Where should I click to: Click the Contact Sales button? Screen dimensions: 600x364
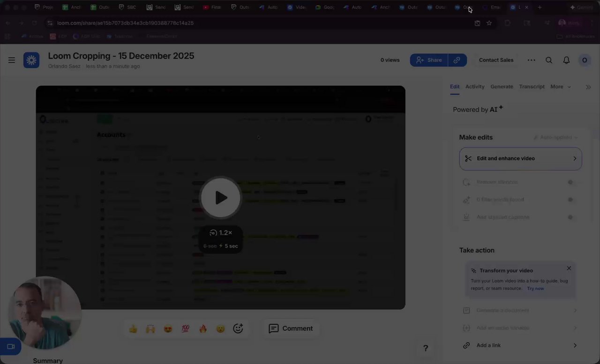coord(496,60)
